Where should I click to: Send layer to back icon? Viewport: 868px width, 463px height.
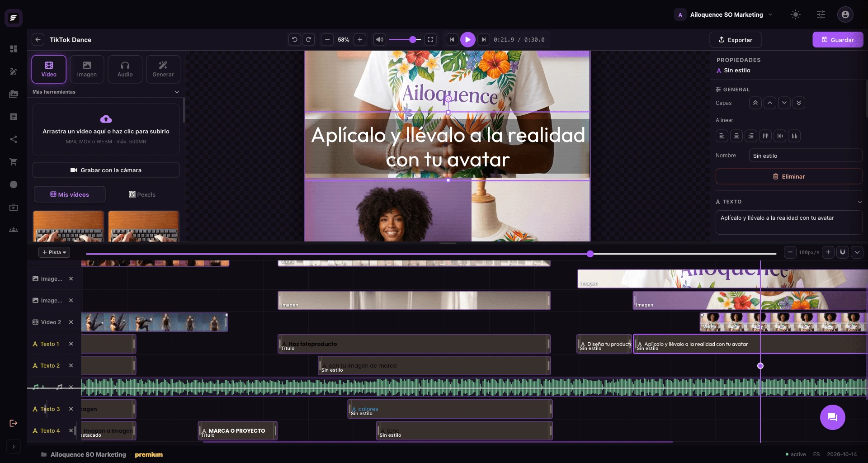(799, 103)
